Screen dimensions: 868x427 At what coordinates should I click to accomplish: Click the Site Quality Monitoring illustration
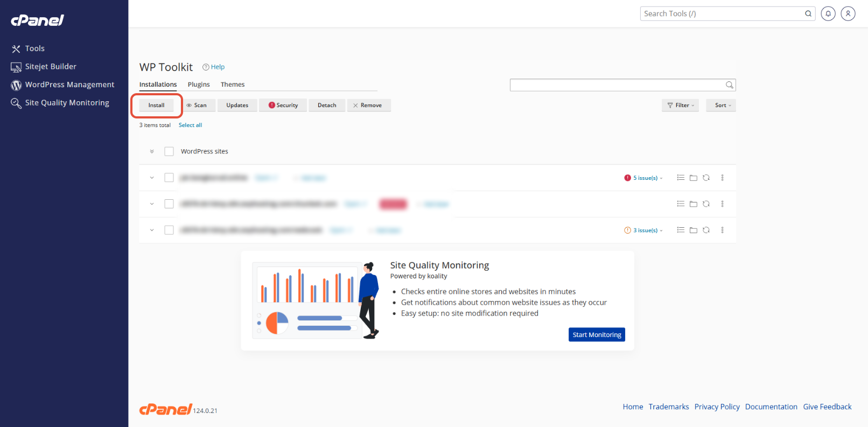click(x=316, y=300)
